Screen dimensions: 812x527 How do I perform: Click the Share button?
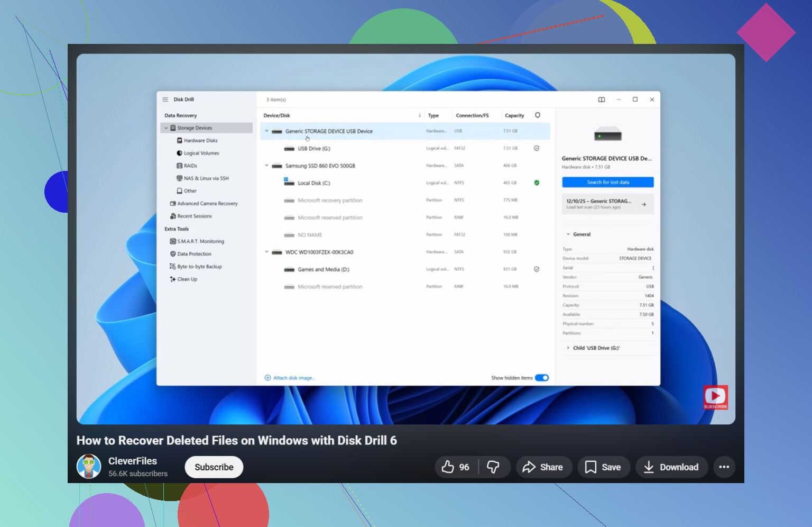pos(544,467)
